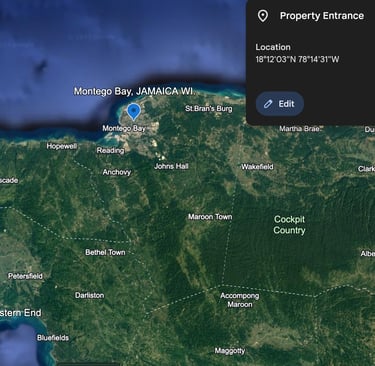The image size is (375, 366).
Task: Click the Property Entrance title text
Action: pos(322,16)
